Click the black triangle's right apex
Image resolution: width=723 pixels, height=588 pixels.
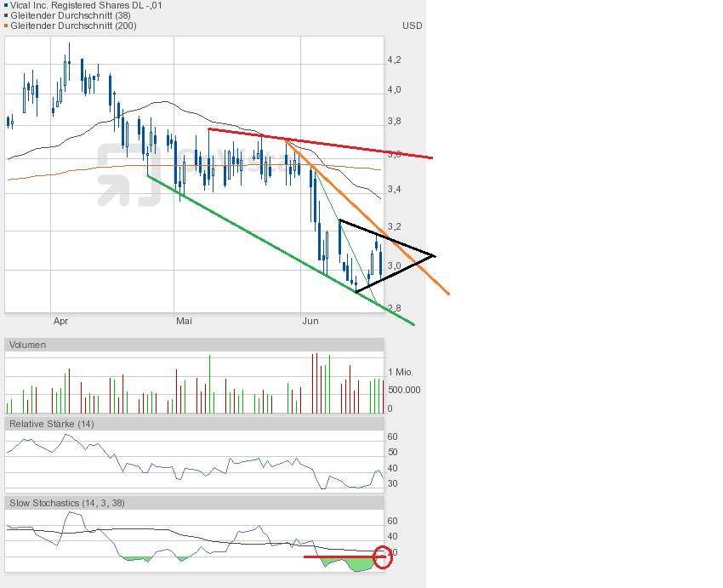[x=434, y=255]
